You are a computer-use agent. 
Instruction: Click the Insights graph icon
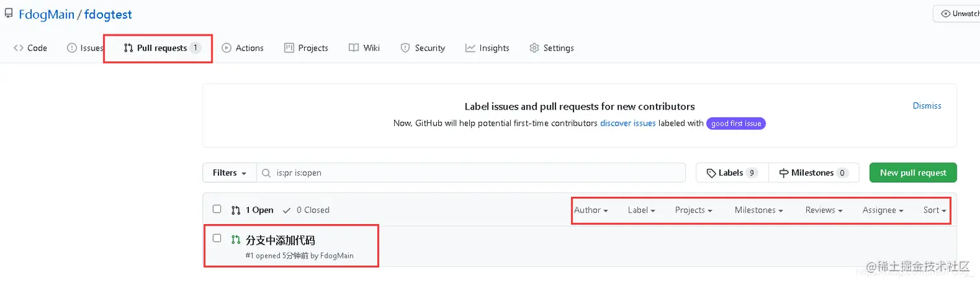click(471, 48)
